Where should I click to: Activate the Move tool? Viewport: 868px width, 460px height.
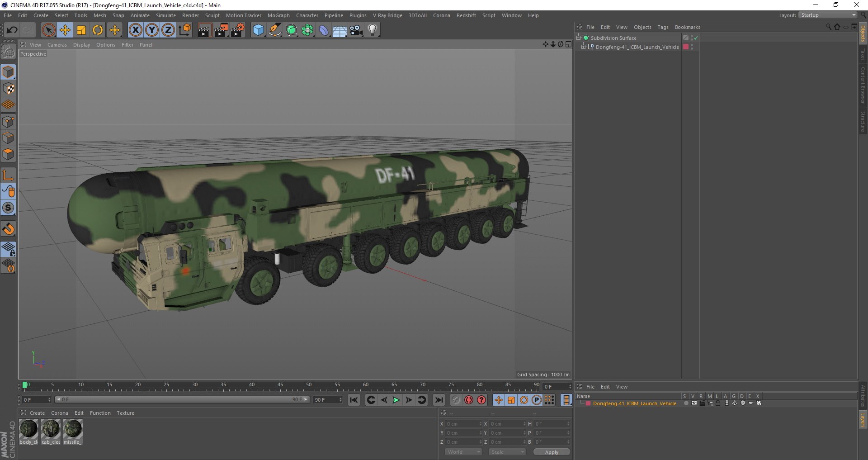click(65, 30)
